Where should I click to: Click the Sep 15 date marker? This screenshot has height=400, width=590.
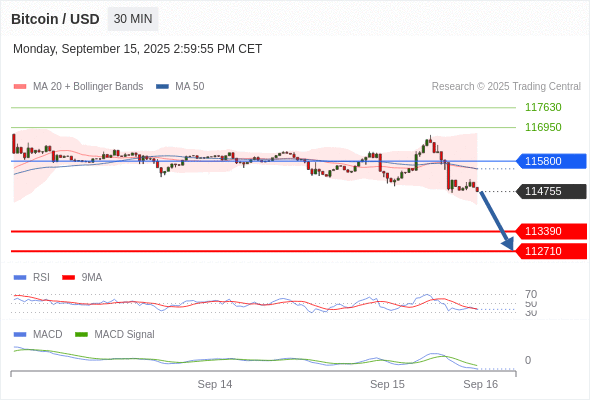(x=387, y=384)
